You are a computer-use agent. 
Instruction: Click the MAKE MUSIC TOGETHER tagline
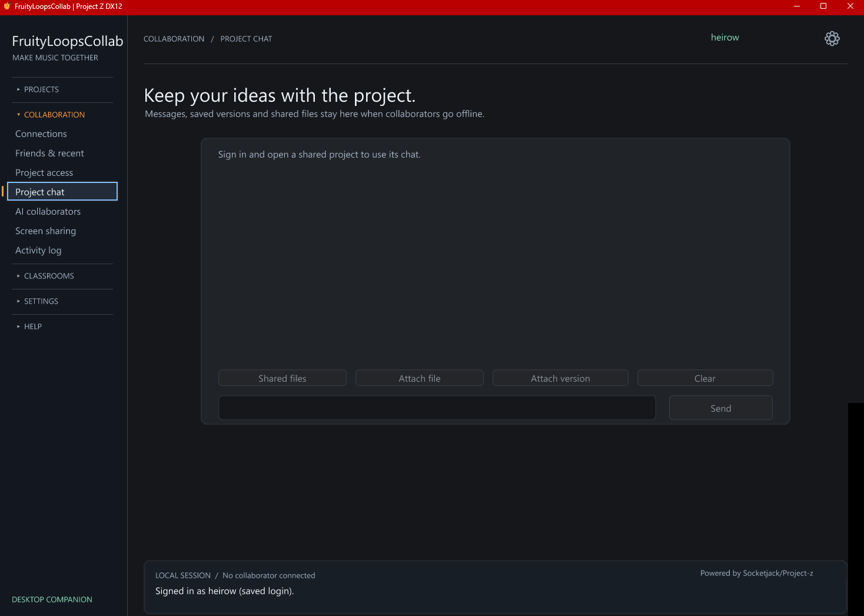[x=55, y=58]
